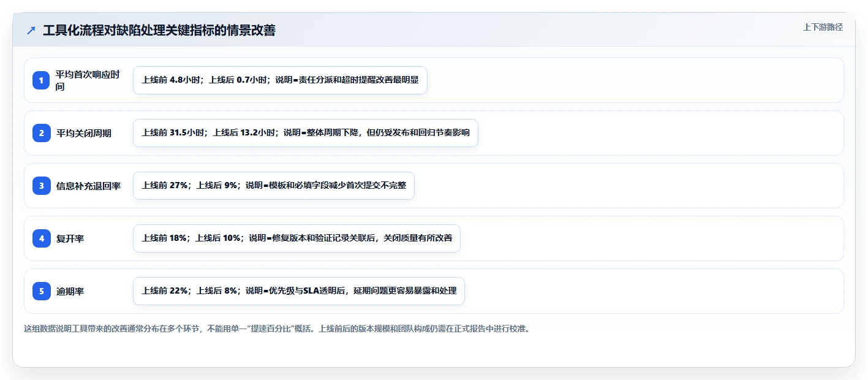The height and width of the screenshot is (380, 868).
Task: Select the number 4 badge for 复开率
Action: click(41, 238)
